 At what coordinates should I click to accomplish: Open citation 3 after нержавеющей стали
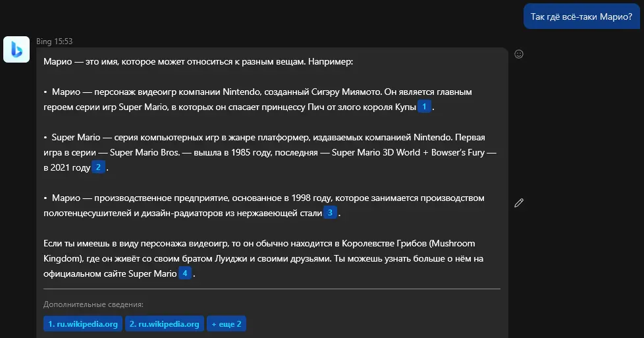[330, 213]
